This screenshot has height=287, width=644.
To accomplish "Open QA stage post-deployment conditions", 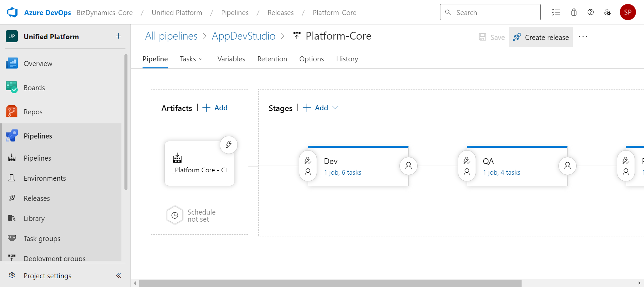I will pyautogui.click(x=568, y=166).
